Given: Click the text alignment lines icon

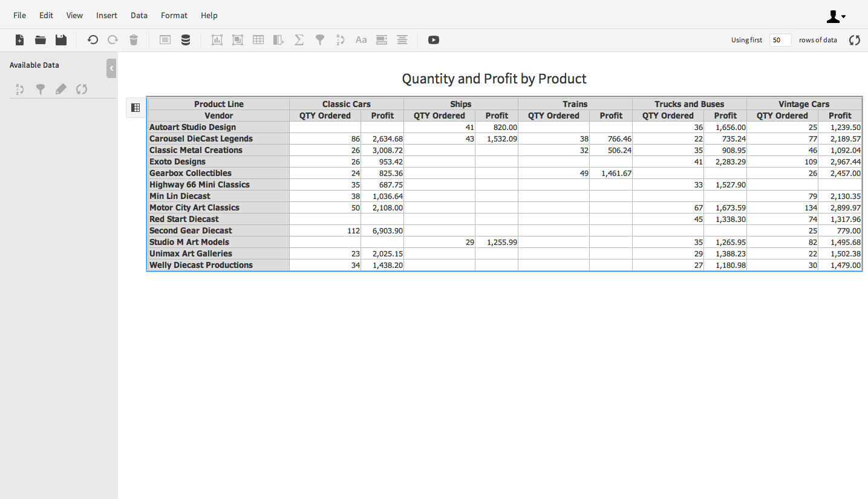Looking at the screenshot, I should pyautogui.click(x=402, y=40).
